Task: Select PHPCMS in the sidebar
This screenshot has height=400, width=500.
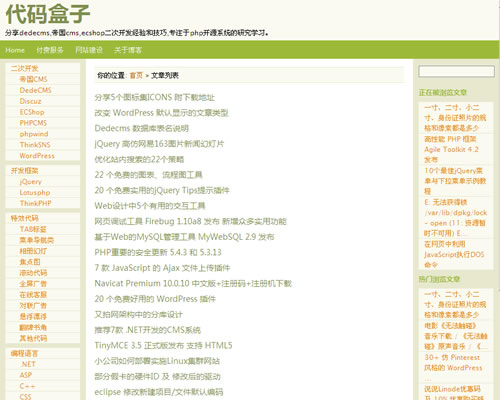Action: [33, 123]
